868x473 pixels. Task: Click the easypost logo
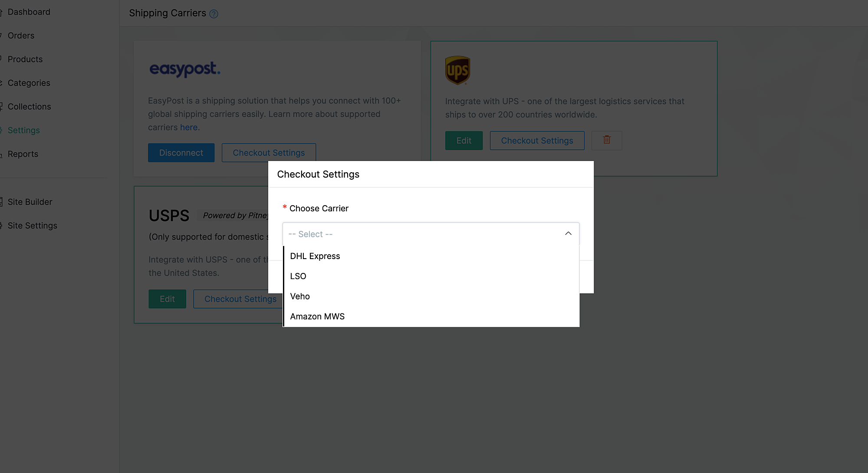(x=185, y=69)
